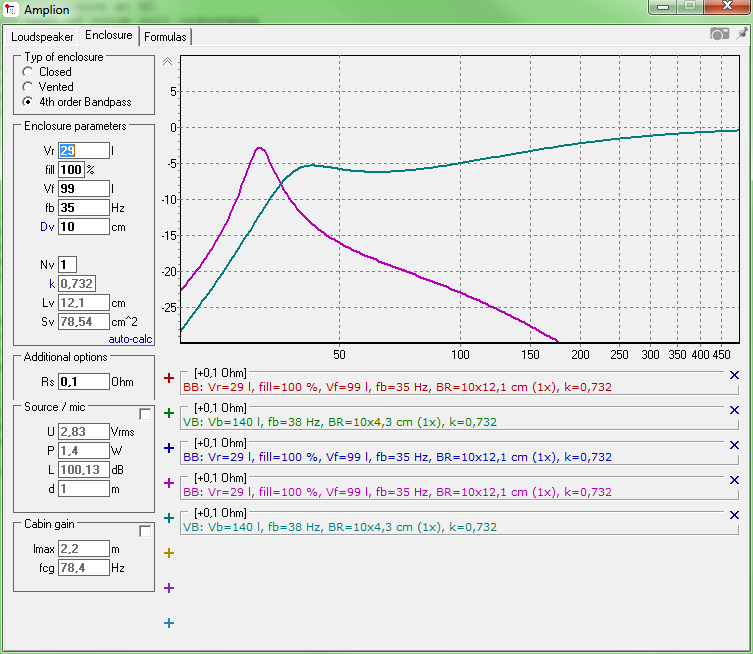The height and width of the screenshot is (654, 753).
Task: Select the teal VB curve description text
Action: pos(340,527)
